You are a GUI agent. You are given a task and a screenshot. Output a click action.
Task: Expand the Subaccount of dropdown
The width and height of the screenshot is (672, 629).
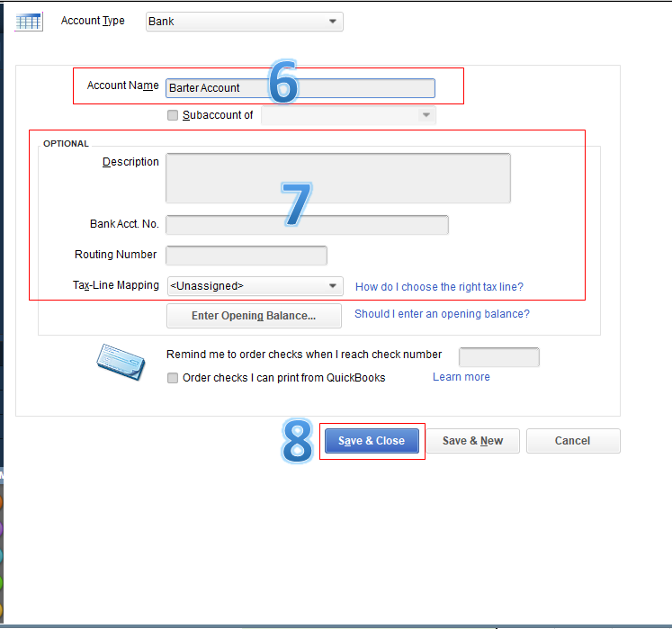[348, 115]
